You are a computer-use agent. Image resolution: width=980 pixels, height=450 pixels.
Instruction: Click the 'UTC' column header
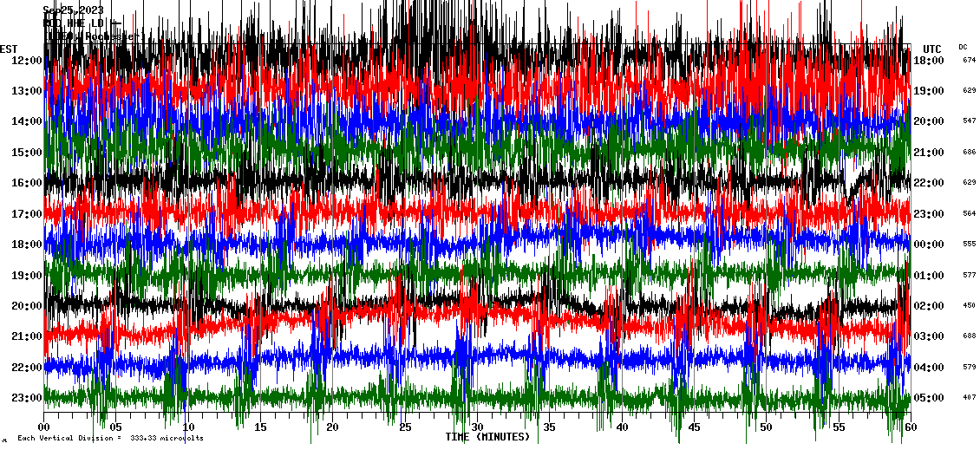[932, 49]
